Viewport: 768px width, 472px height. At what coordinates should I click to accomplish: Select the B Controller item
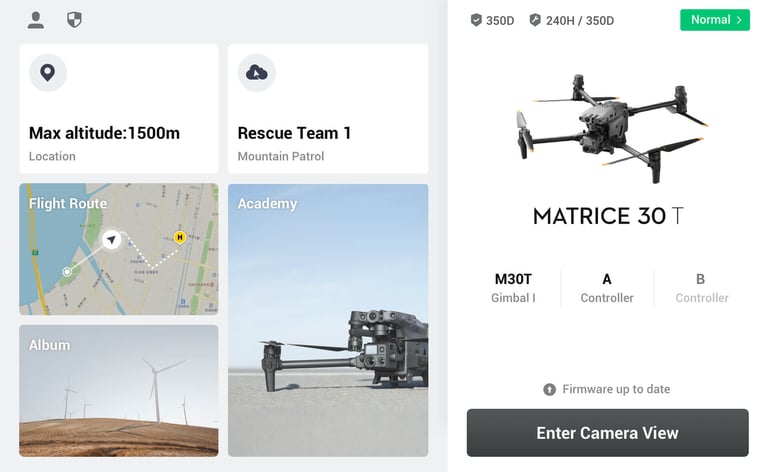coord(701,288)
